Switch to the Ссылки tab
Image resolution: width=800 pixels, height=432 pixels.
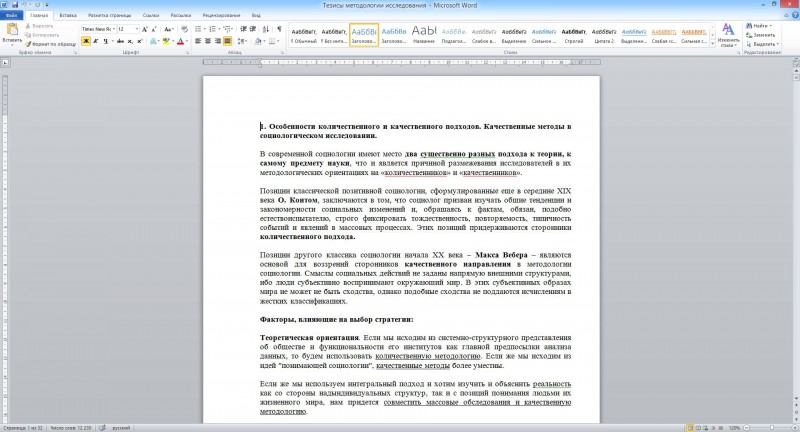[x=151, y=15]
